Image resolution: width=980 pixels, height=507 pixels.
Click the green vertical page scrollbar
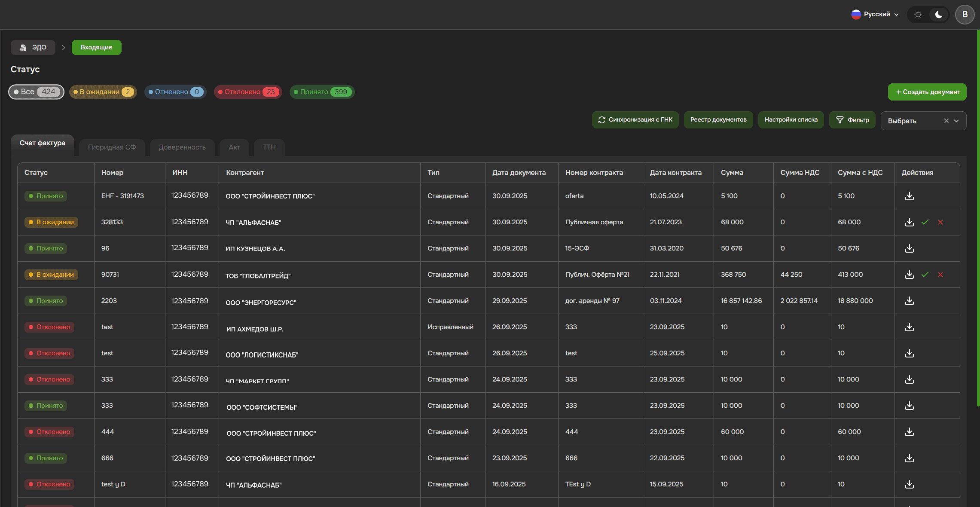[x=978, y=215]
